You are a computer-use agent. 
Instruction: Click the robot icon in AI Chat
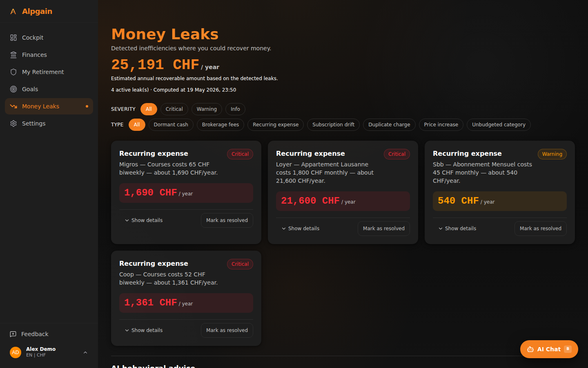coord(530,349)
